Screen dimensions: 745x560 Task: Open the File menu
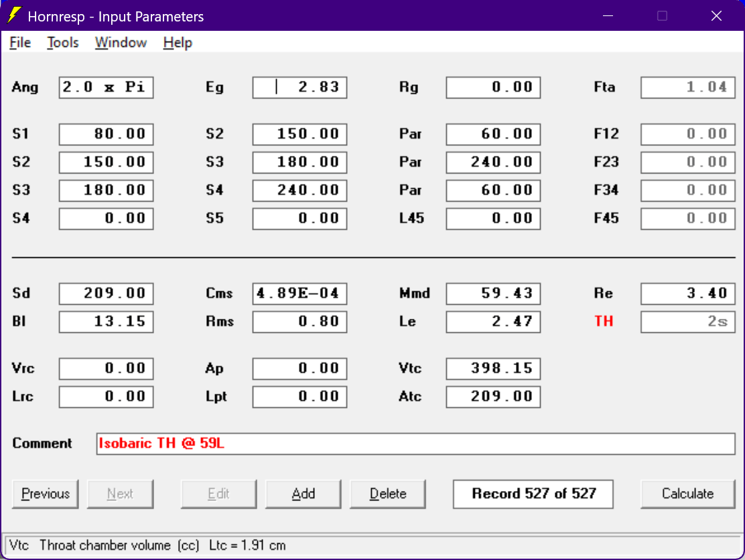click(x=20, y=43)
